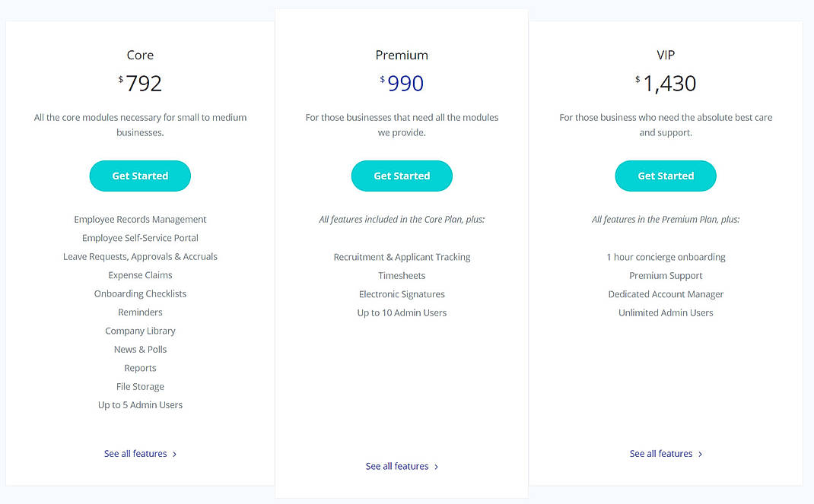Click Dedicated Account Manager in the VIP list
This screenshot has height=504, width=814.
point(666,293)
